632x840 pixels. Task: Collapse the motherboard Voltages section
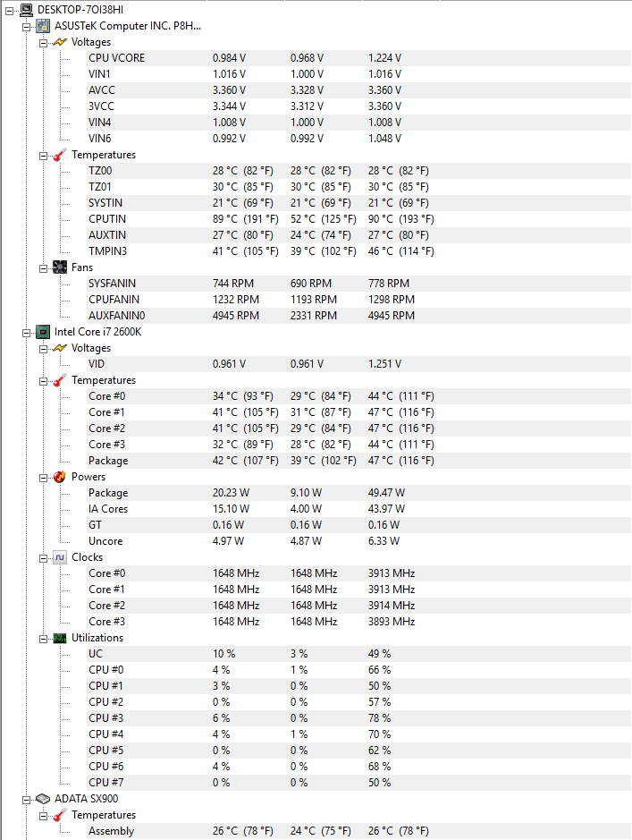43,44
